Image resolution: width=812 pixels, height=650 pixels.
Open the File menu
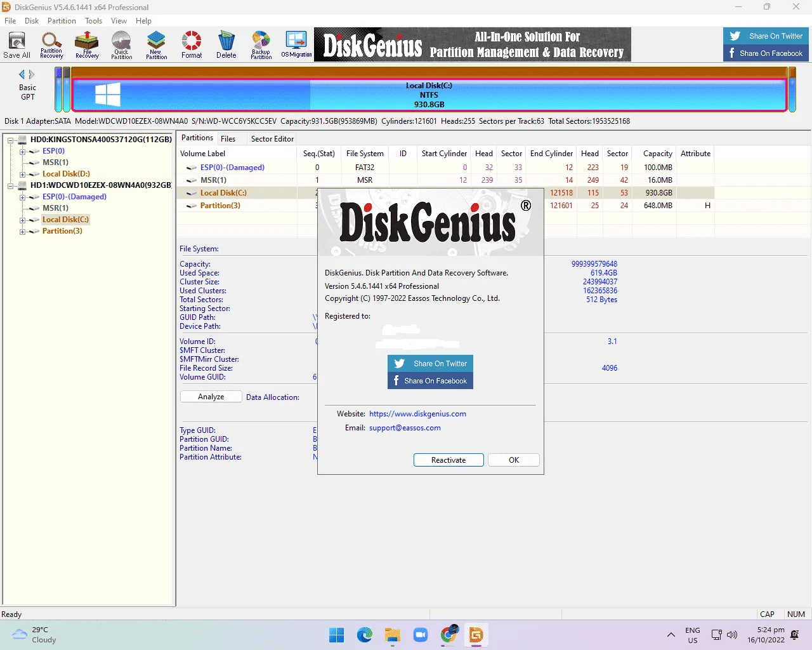pyautogui.click(x=10, y=21)
